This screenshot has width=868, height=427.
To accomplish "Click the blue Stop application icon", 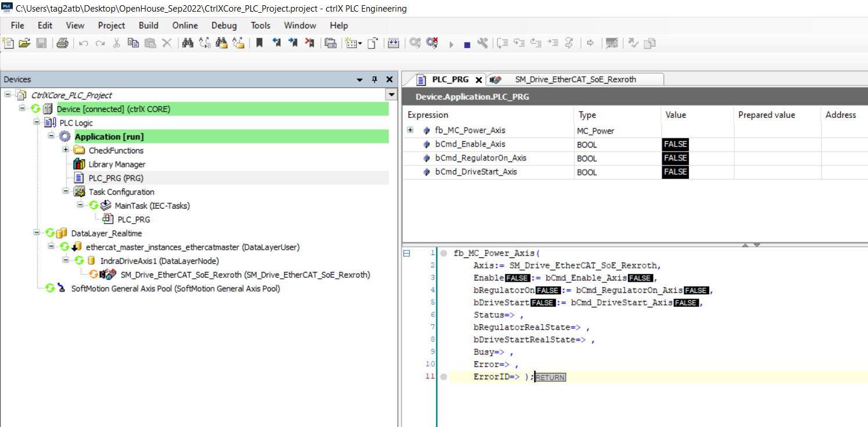I will point(467,44).
